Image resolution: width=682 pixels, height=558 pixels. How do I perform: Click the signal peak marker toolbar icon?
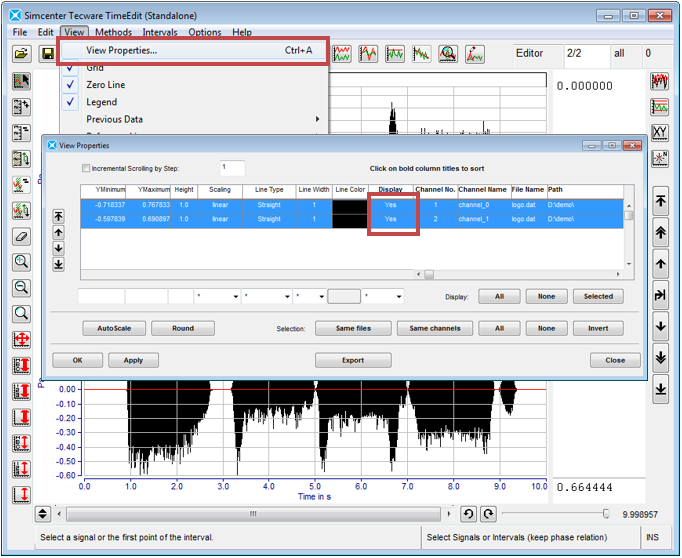[x=475, y=54]
